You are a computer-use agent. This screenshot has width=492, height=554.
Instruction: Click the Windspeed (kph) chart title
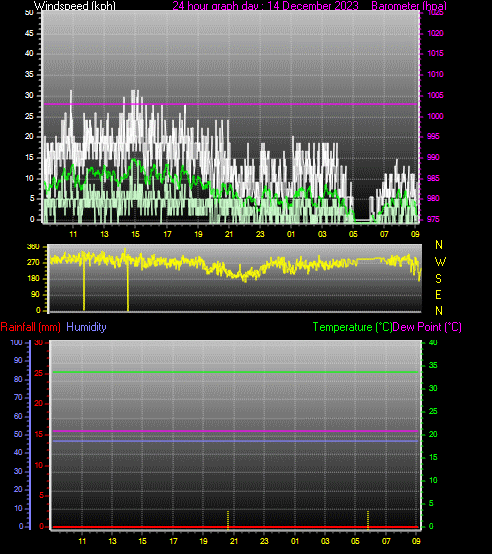pos(75,6)
